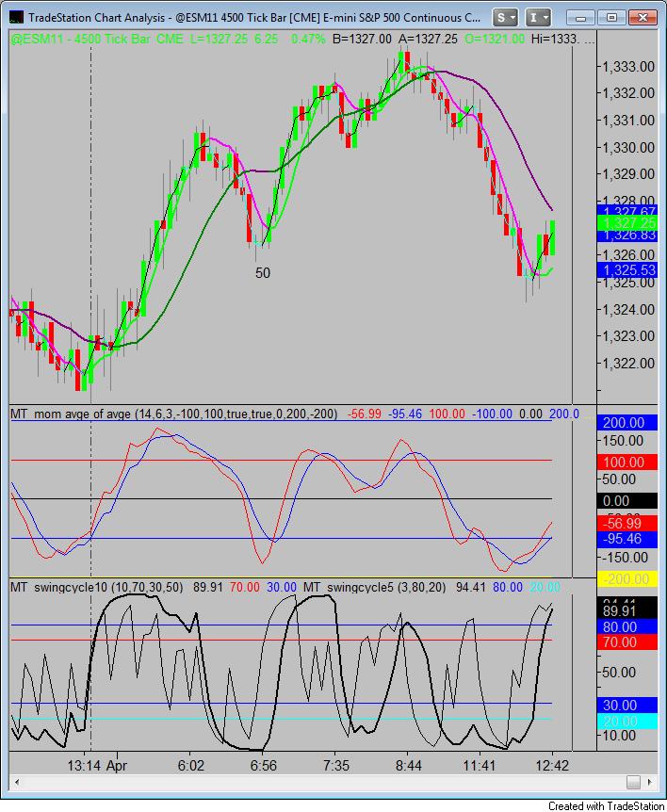
Task: Open the I interval link dropdown
Action: tap(538, 18)
